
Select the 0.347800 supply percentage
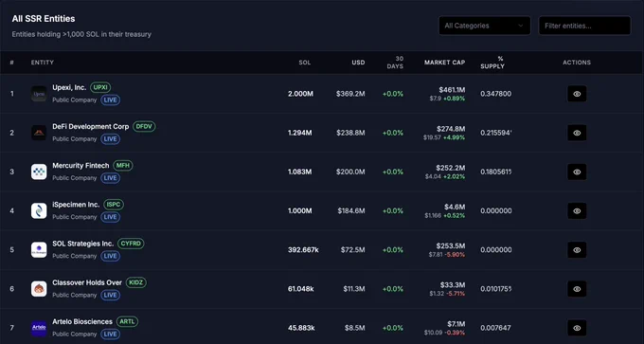click(496, 94)
